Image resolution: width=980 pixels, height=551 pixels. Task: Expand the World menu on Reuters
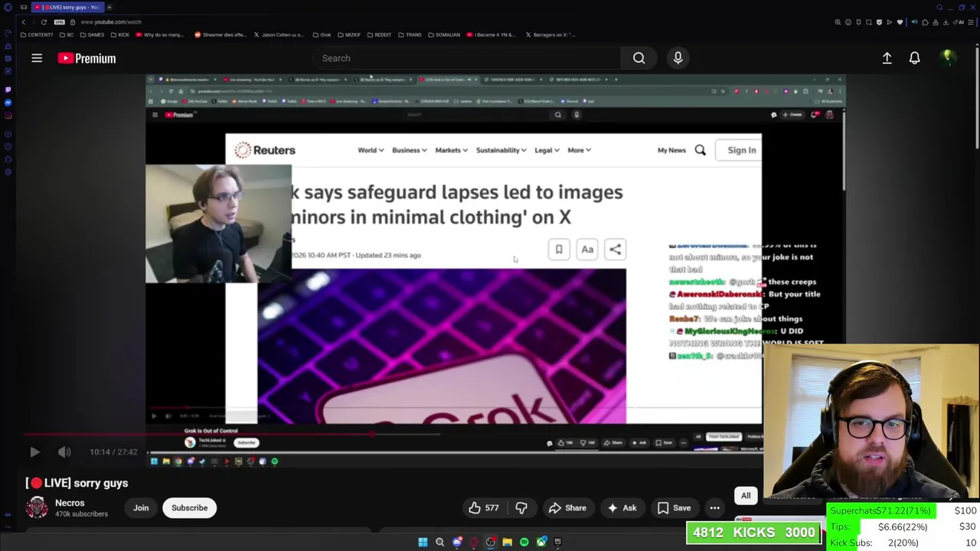coord(371,150)
